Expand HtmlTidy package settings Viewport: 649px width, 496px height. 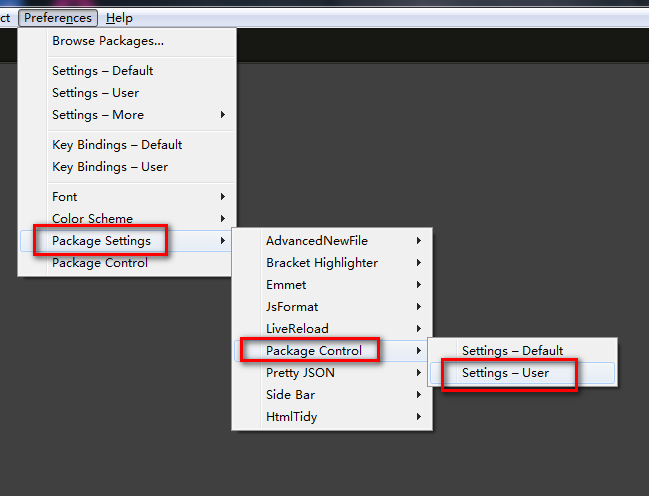tap(332, 417)
